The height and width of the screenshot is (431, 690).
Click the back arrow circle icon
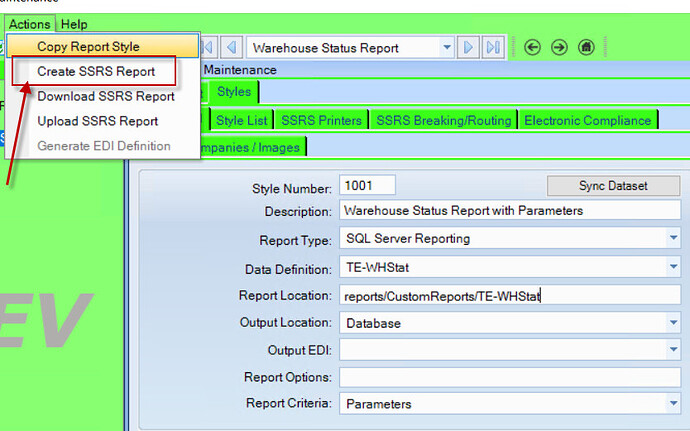coord(532,47)
